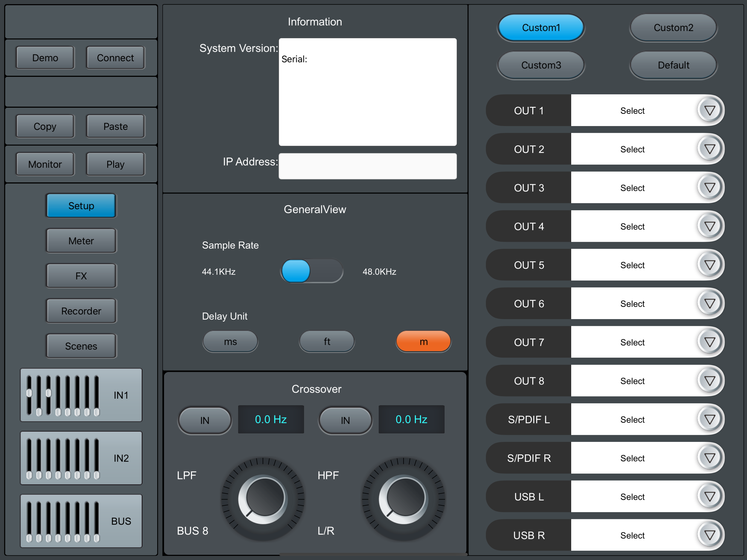Click the LPF crossover knob
The width and height of the screenshot is (747, 560).
(263, 499)
